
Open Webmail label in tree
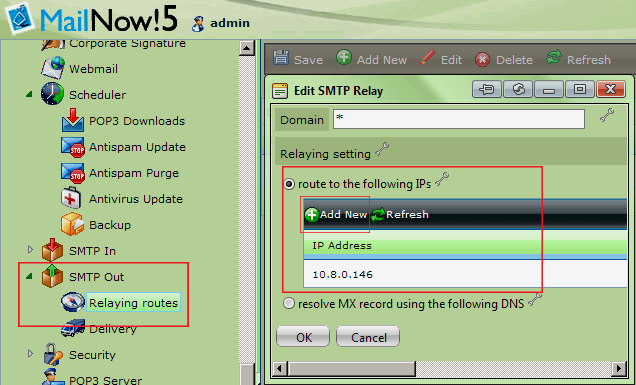click(93, 69)
